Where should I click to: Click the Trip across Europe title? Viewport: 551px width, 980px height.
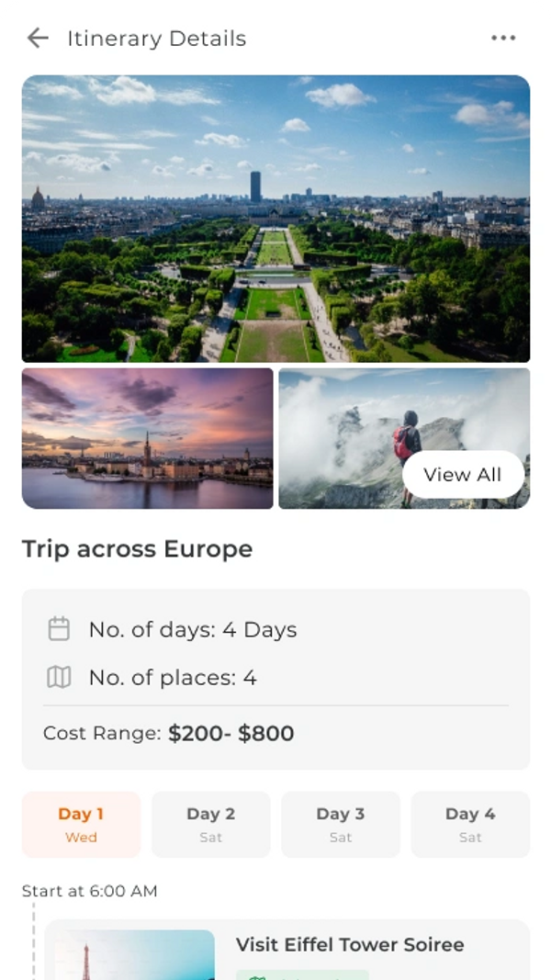click(137, 549)
